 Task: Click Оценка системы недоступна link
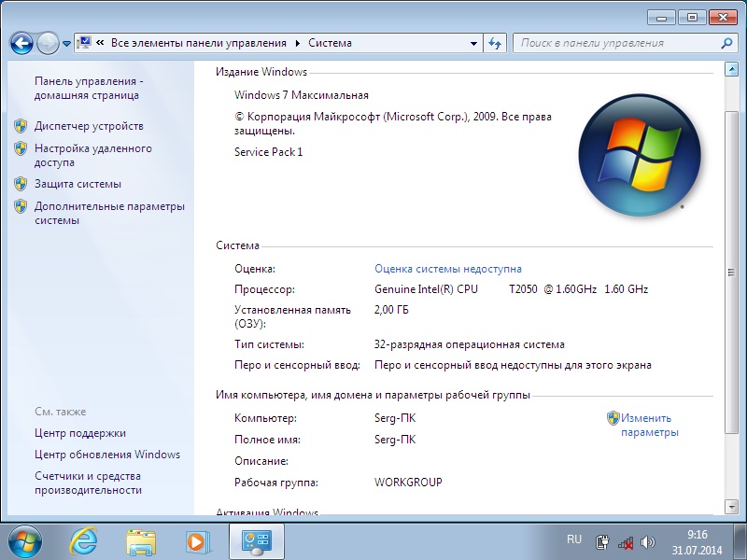(448, 269)
